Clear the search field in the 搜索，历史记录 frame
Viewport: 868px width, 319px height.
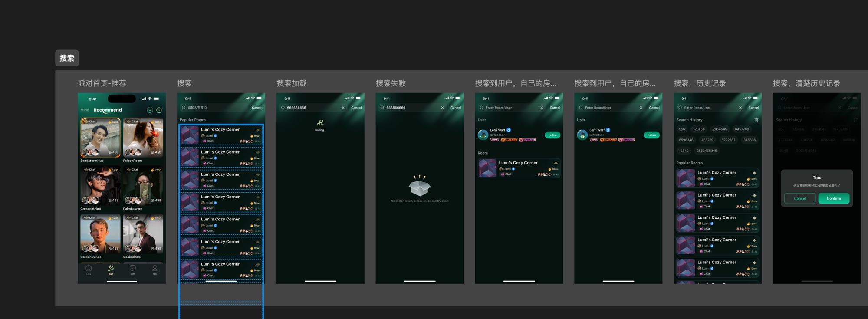click(740, 108)
